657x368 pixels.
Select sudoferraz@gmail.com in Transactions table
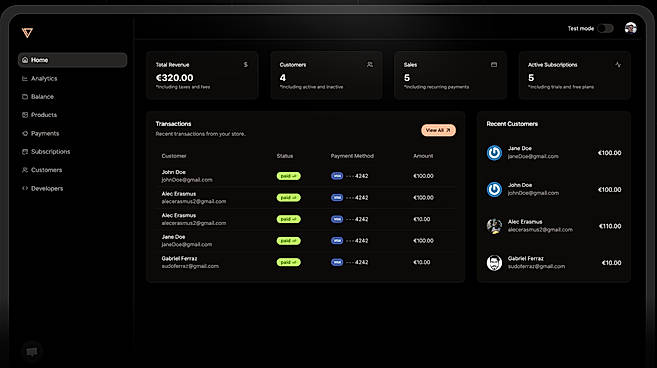coord(190,266)
